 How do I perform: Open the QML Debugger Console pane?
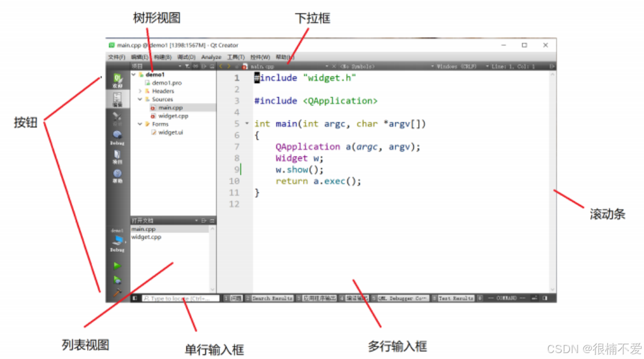tap(400, 298)
